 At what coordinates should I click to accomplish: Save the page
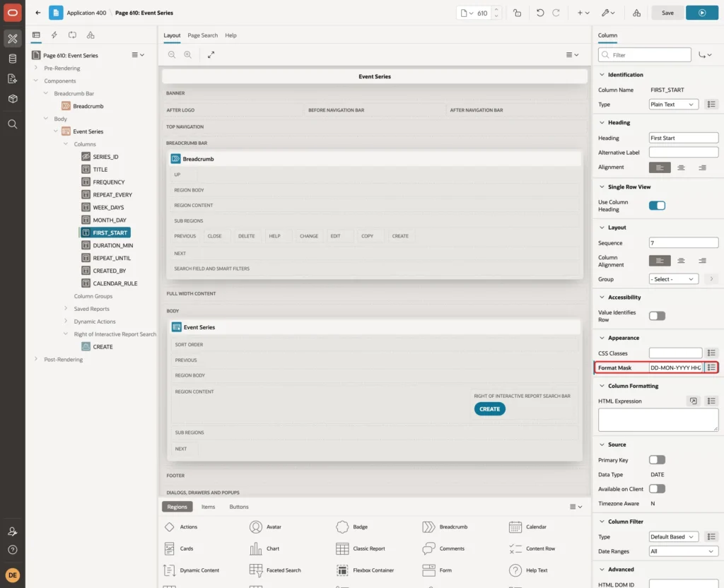[x=667, y=13]
